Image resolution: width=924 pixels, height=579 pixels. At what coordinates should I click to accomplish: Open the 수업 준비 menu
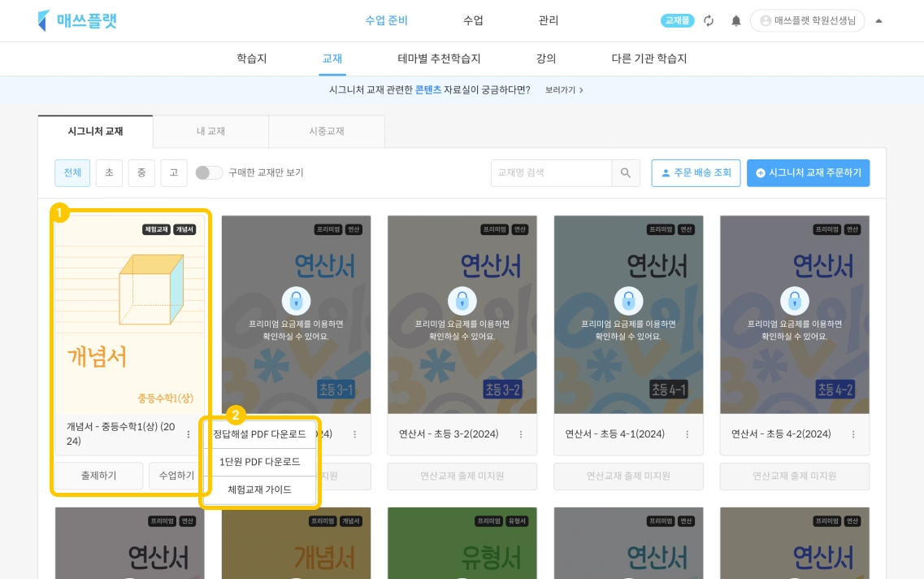click(386, 20)
